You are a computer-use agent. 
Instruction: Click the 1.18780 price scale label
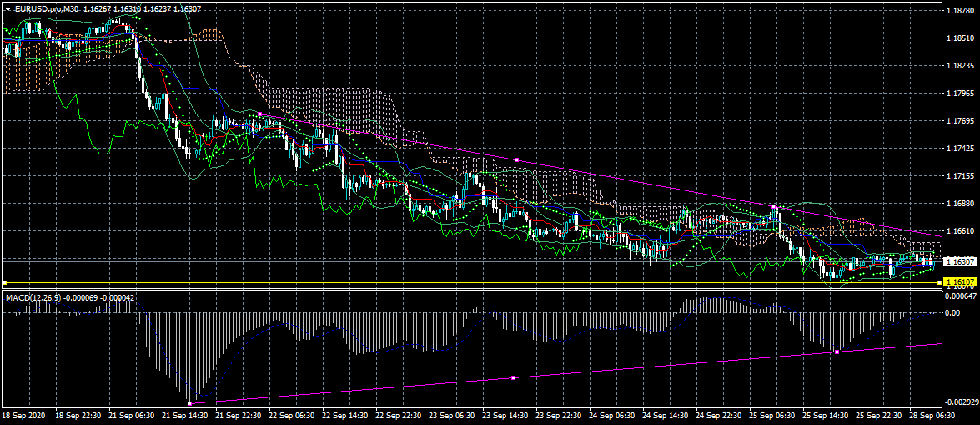(961, 12)
